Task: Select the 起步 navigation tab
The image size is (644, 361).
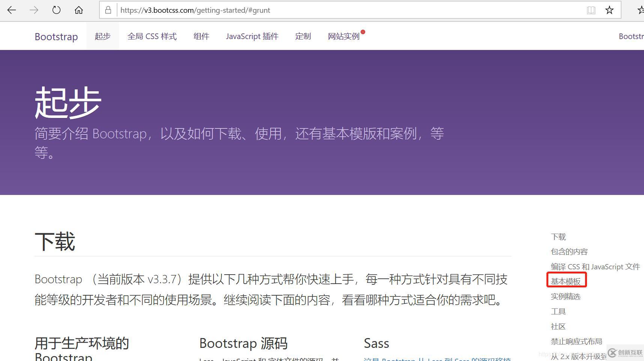Action: [x=102, y=36]
